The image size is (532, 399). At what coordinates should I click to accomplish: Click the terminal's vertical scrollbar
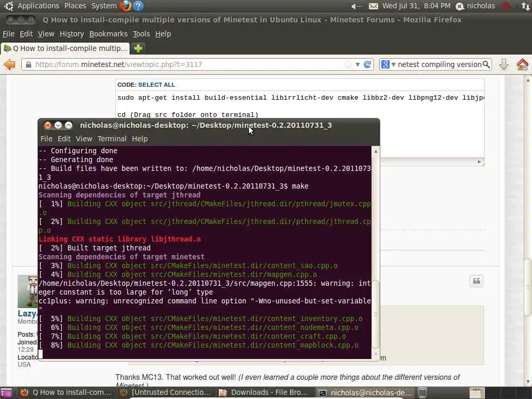(376, 314)
